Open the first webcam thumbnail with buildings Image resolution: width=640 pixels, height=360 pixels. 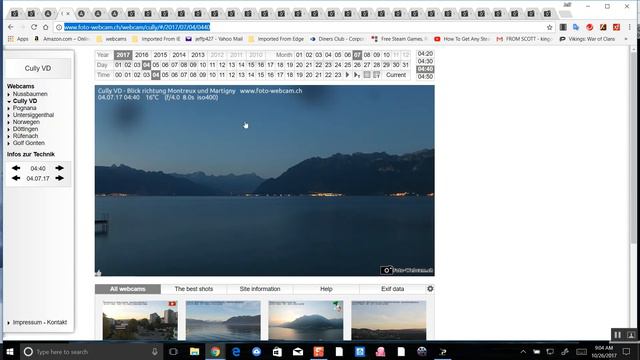coord(140,320)
